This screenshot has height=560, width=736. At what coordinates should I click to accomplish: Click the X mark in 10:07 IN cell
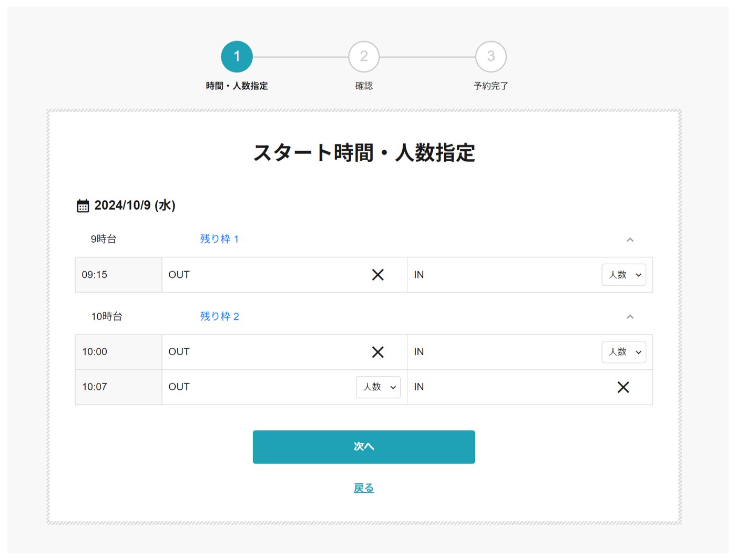click(x=623, y=387)
